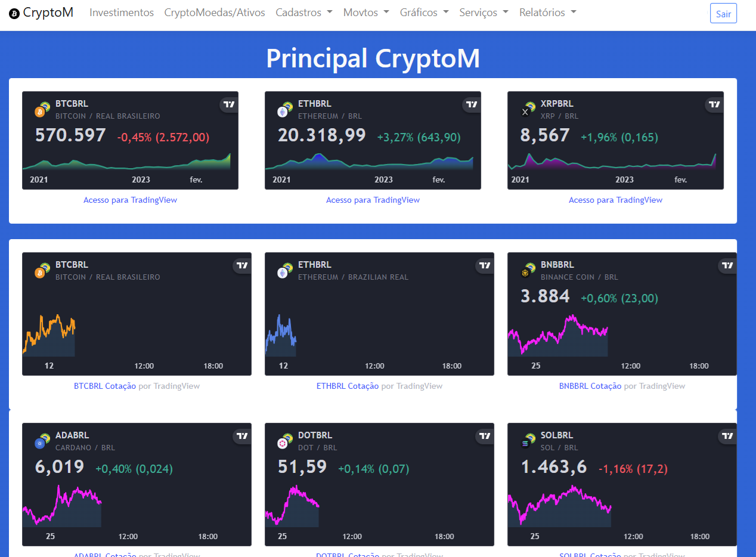Click the Binance Coin icon

pos(526,273)
